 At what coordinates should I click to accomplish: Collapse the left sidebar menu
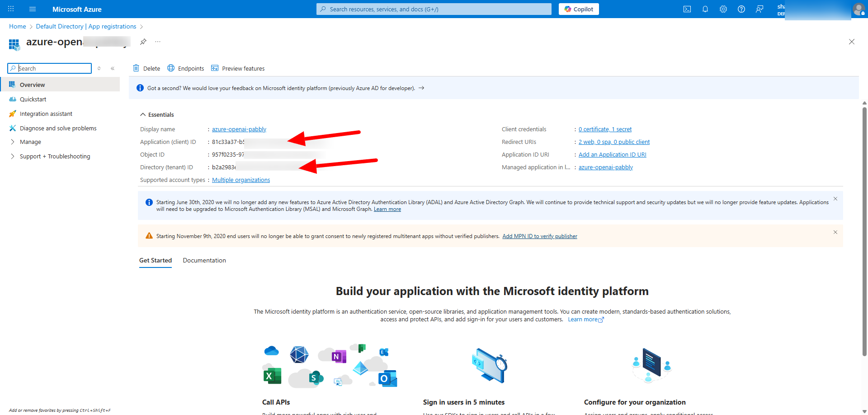pyautogui.click(x=113, y=68)
